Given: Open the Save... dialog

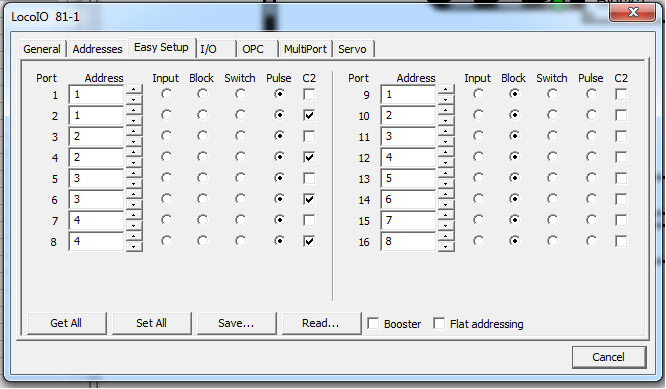Looking at the screenshot, I should 237,323.
